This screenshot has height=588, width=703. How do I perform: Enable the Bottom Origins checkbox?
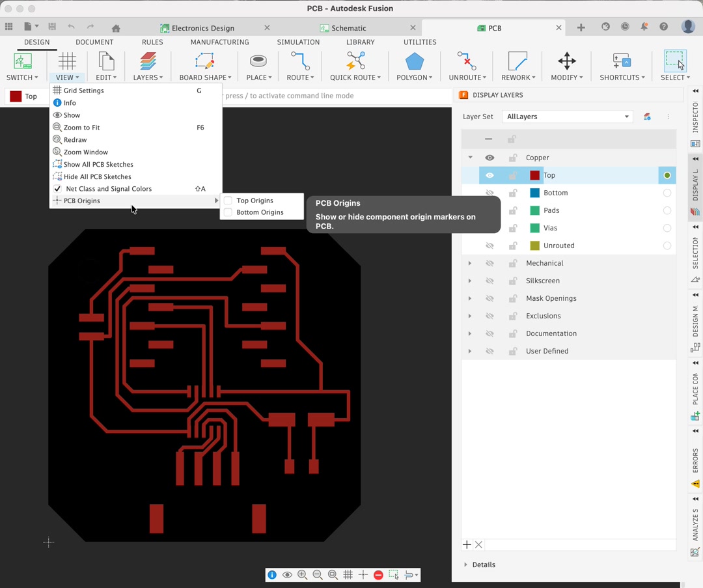[228, 212]
